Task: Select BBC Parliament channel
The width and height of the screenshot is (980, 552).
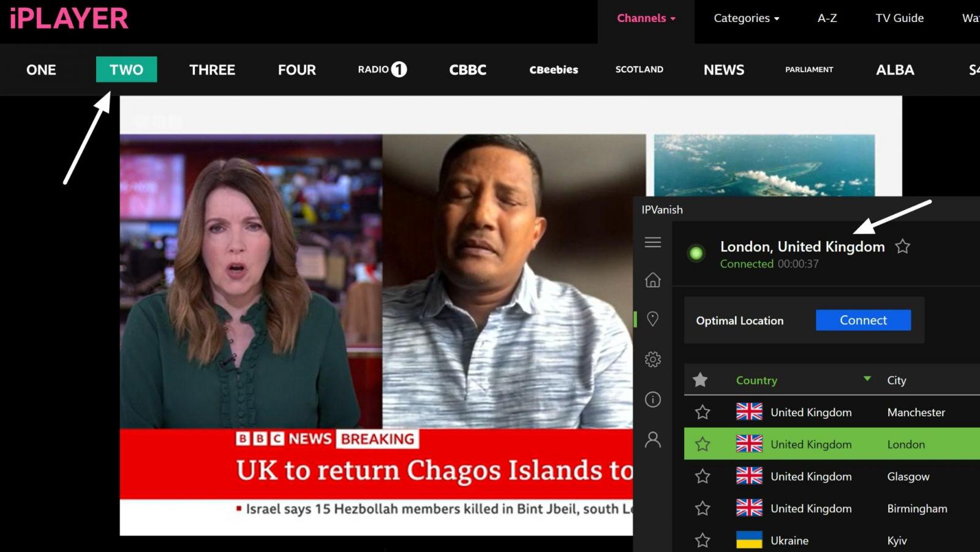Action: (809, 69)
